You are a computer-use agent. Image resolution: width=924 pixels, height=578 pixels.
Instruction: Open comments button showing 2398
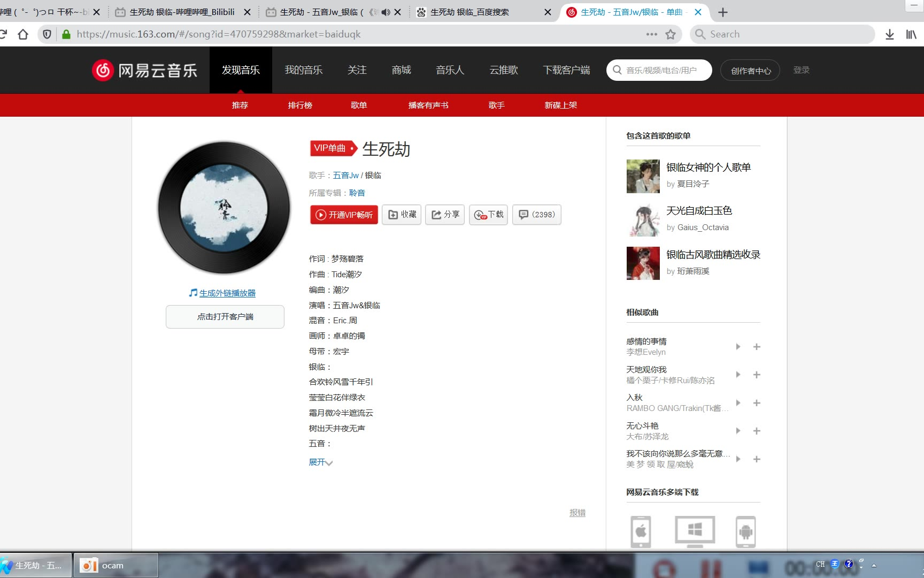[x=537, y=215]
